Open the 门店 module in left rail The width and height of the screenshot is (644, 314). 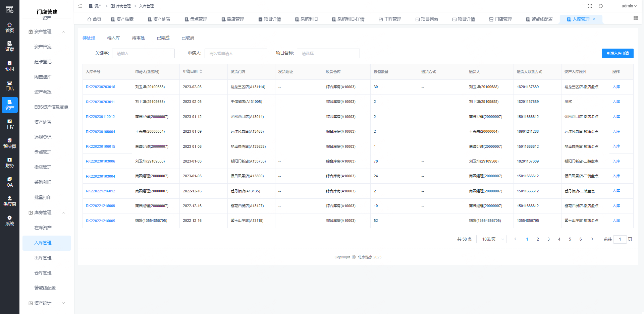10,85
